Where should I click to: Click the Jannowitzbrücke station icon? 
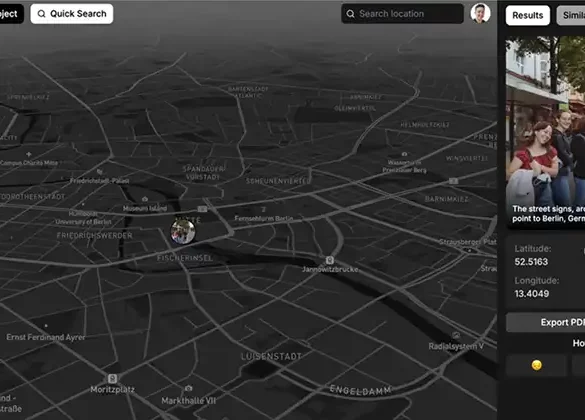pyautogui.click(x=330, y=260)
